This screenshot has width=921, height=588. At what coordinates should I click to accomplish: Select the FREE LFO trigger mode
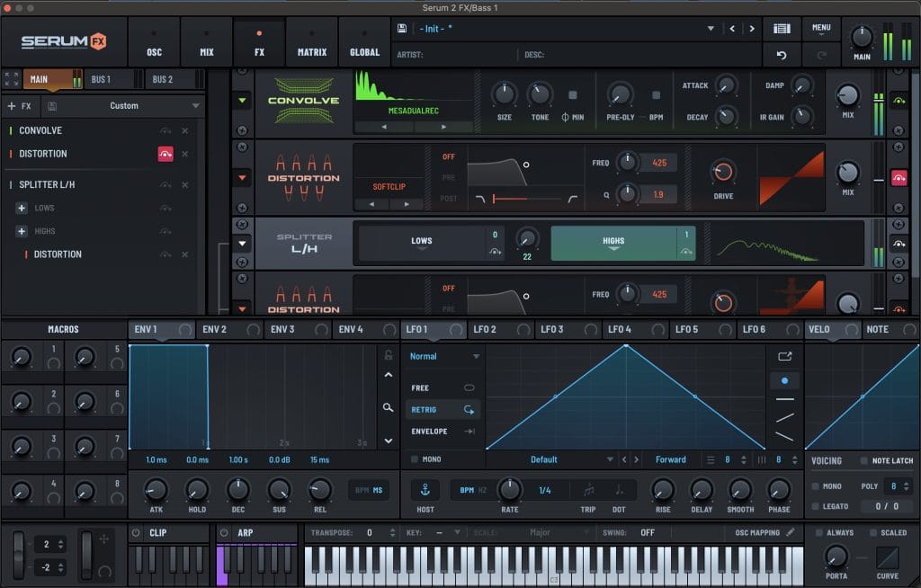coord(443,388)
